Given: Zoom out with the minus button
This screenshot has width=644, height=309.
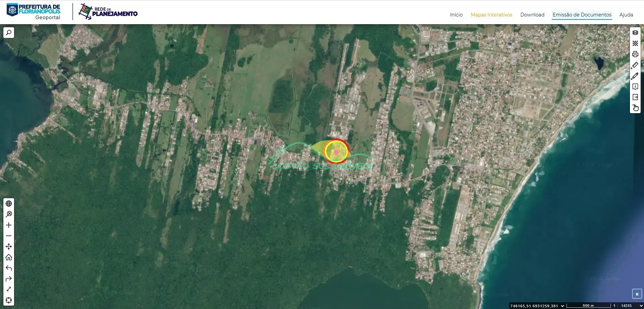Looking at the screenshot, I should coord(9,236).
